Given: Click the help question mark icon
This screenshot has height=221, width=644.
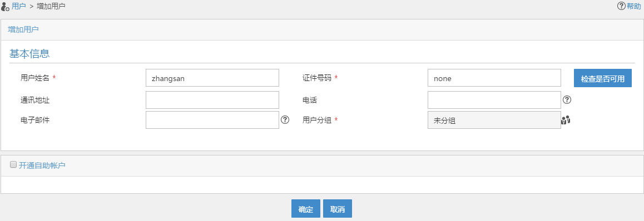Looking at the screenshot, I should click(621, 6).
